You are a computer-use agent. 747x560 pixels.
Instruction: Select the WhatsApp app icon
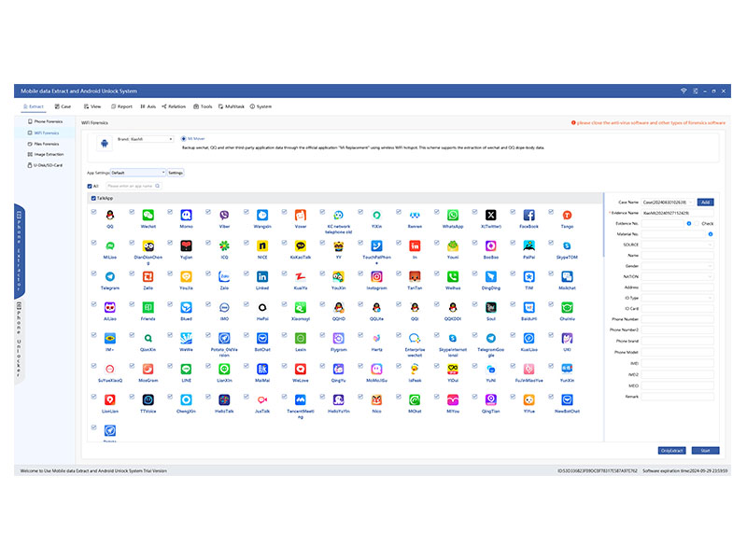click(453, 216)
